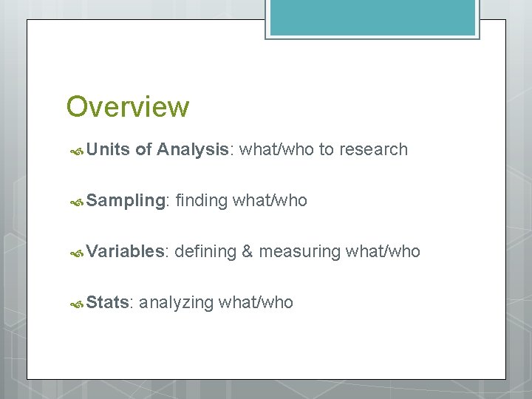Select the phrase 'finding what/who'
The width and height of the screenshot is (532, 399).
click(241, 201)
